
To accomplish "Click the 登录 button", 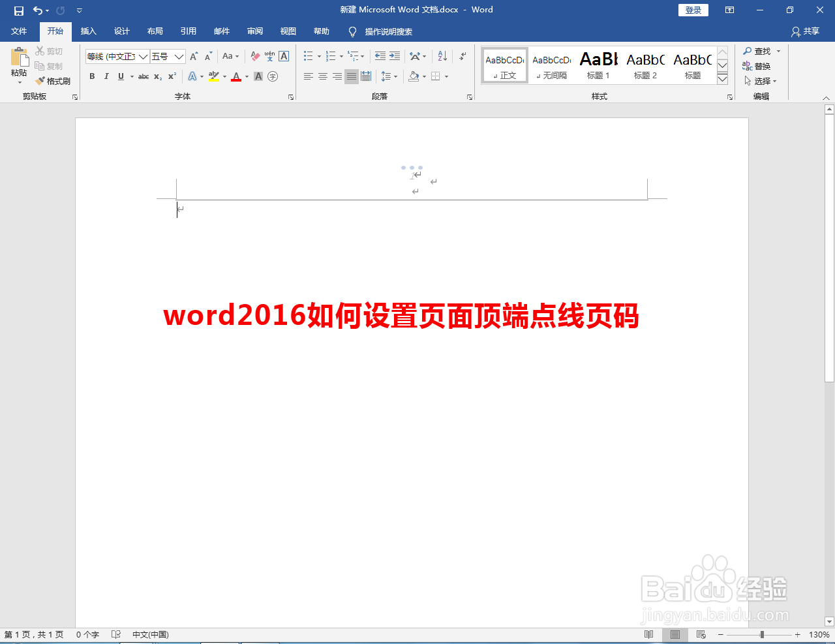I will tap(693, 10).
